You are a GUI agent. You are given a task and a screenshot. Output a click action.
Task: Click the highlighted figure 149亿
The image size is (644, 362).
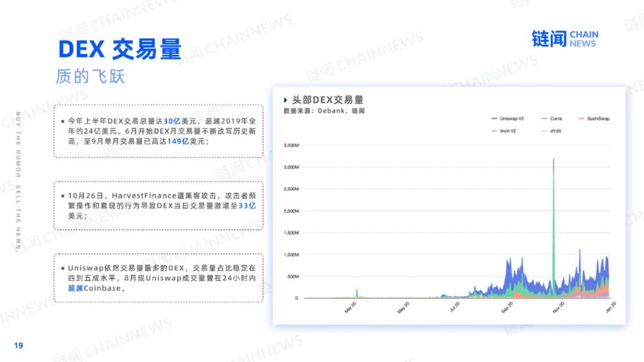click(178, 141)
